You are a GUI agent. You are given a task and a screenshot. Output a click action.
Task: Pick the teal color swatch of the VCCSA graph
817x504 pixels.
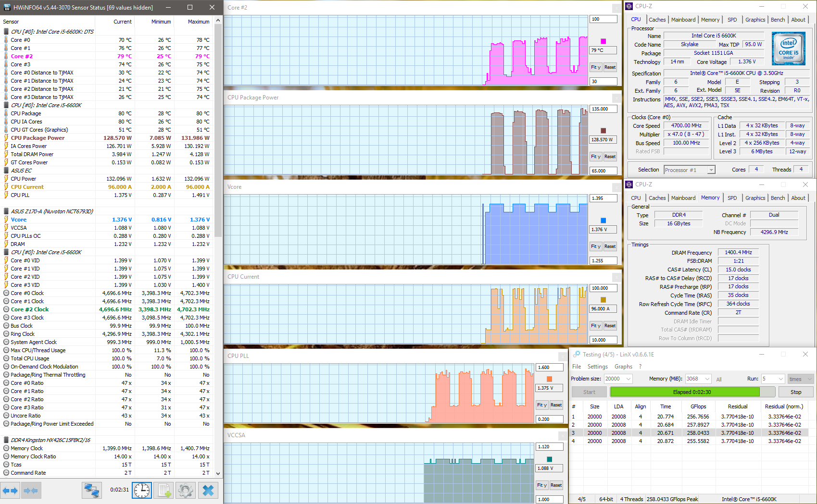pyautogui.click(x=550, y=459)
